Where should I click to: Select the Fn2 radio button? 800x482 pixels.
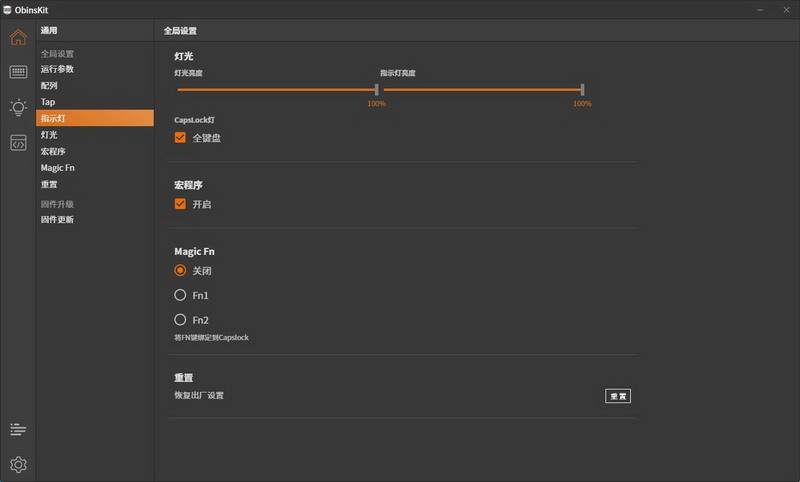[x=181, y=320]
